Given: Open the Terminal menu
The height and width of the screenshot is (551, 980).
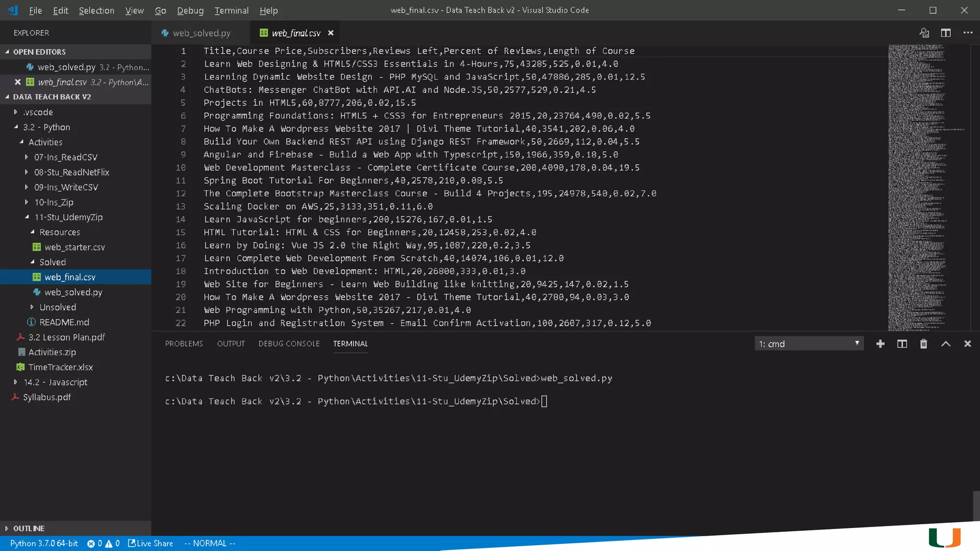Looking at the screenshot, I should coord(231,11).
